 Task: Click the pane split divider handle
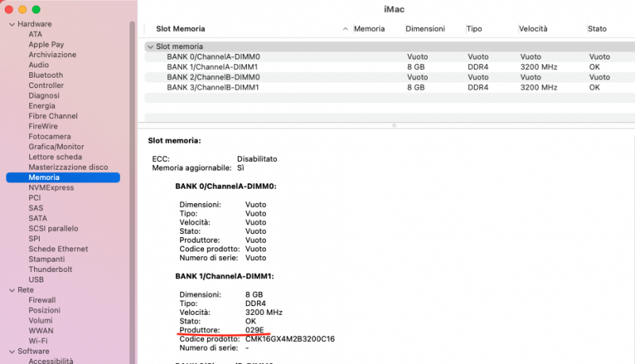click(394, 126)
